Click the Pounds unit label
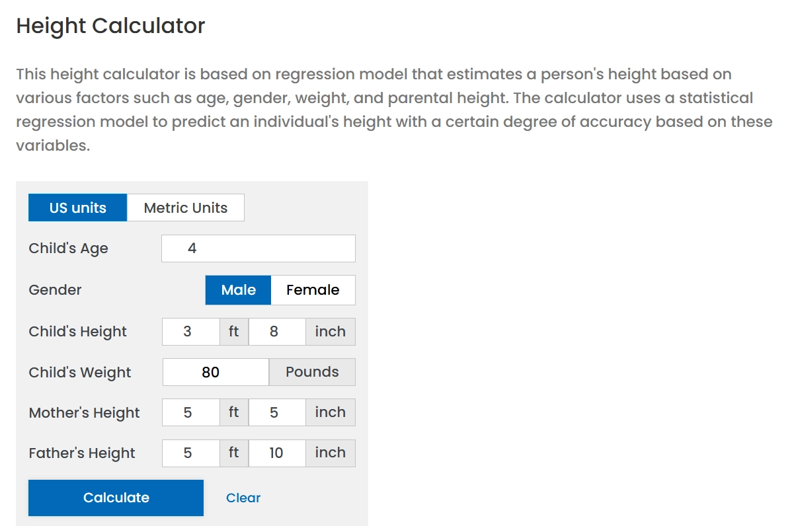Viewport: 796px width, 532px height. (312, 372)
